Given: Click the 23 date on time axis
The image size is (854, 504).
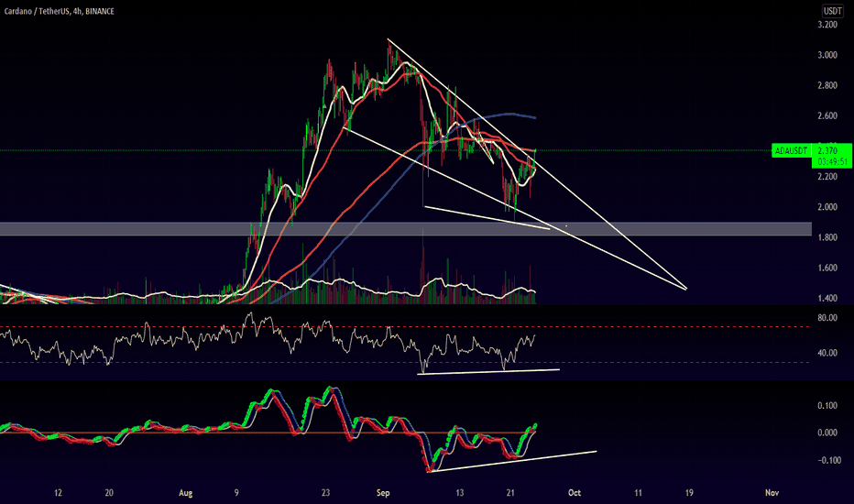Looking at the screenshot, I should (x=325, y=493).
